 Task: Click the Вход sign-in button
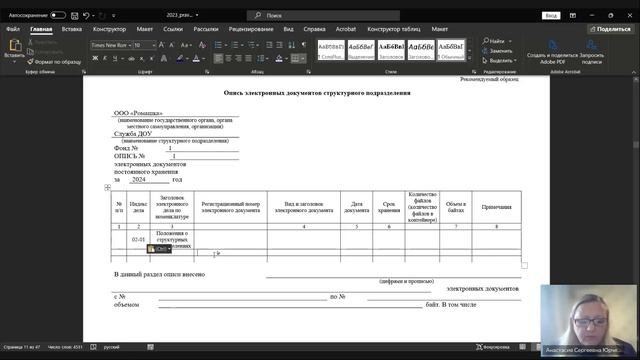[x=551, y=16]
